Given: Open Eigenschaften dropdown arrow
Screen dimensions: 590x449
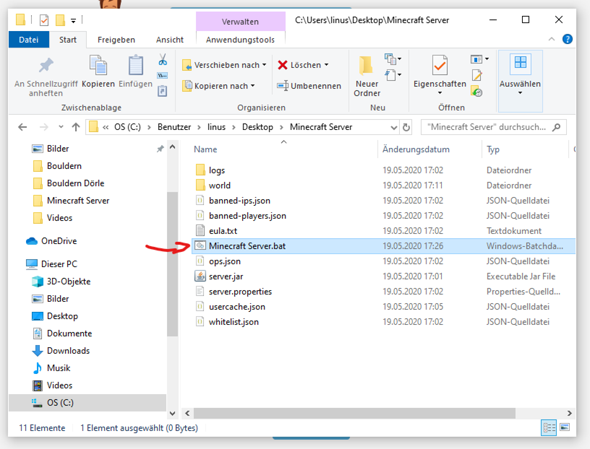Looking at the screenshot, I should [439, 93].
